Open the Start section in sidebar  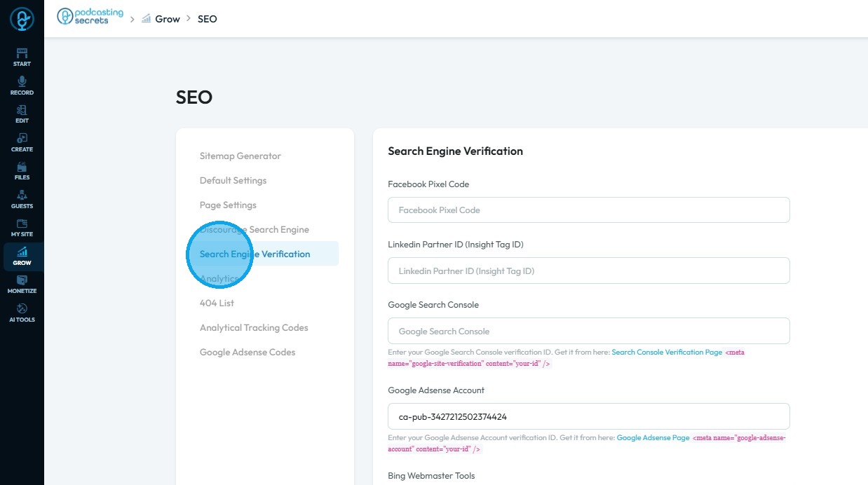(x=22, y=57)
